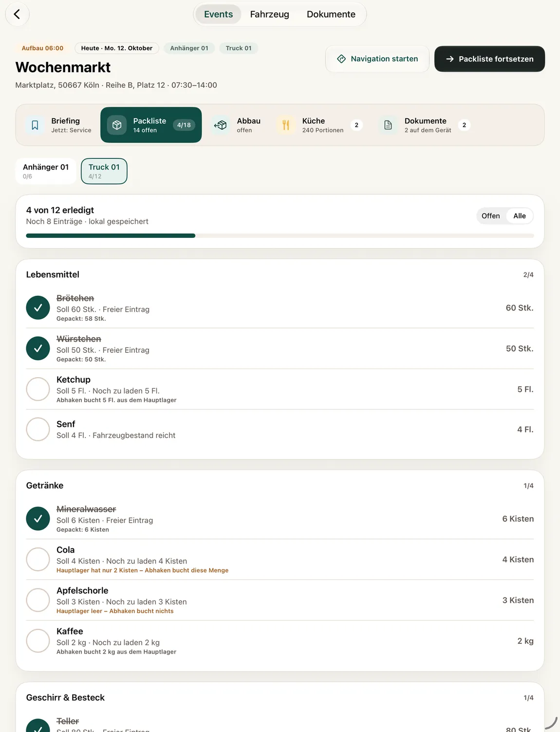Click the 4 Fl. quantity for Senf
The width and height of the screenshot is (560, 732).
[525, 429]
